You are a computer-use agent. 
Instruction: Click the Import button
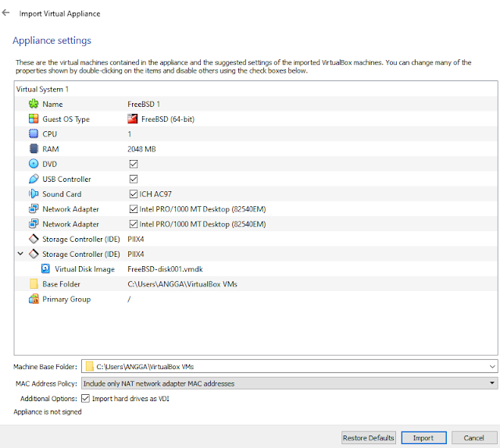[423, 438]
